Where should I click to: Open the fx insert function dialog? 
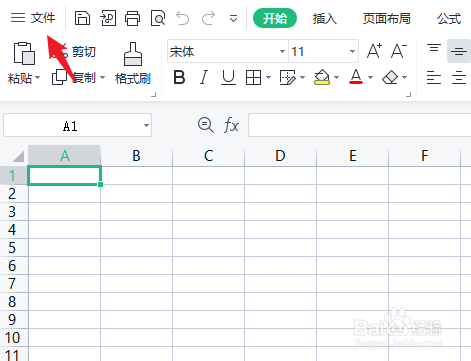[231, 125]
